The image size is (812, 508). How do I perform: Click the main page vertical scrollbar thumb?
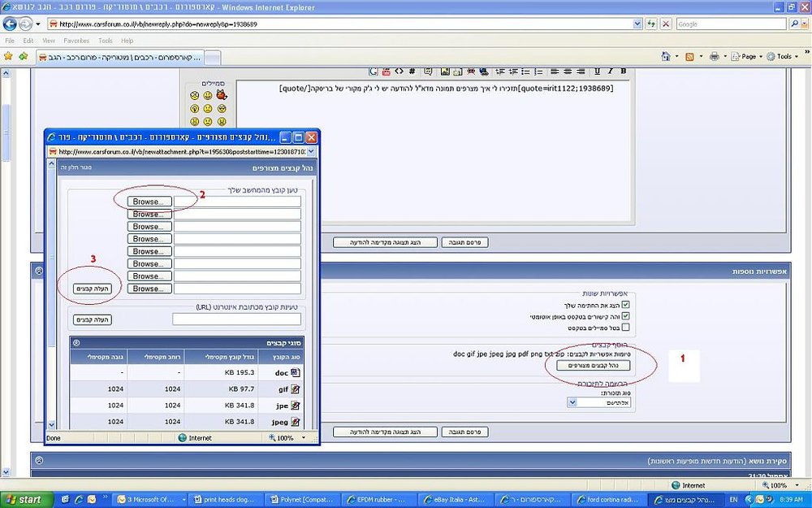tap(6, 132)
